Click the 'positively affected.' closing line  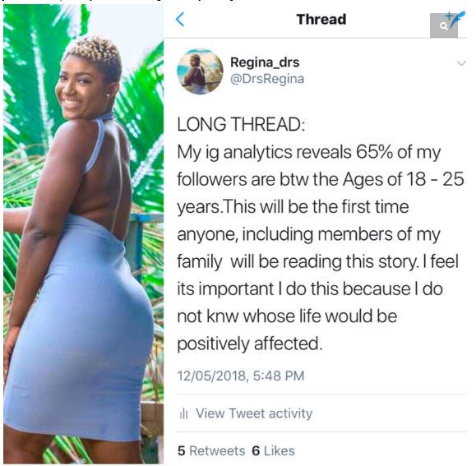(x=250, y=344)
